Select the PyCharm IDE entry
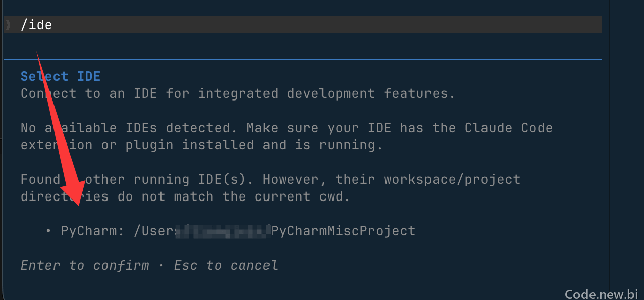 click(x=231, y=231)
